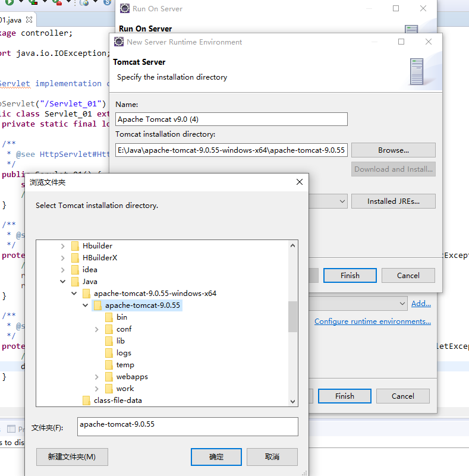The image size is (469, 476).
Task: Select the idea folder
Action: tap(90, 270)
